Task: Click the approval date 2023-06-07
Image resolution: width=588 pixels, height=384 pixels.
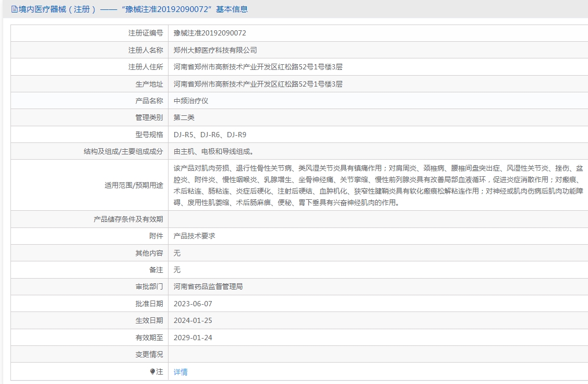Action: [193, 304]
